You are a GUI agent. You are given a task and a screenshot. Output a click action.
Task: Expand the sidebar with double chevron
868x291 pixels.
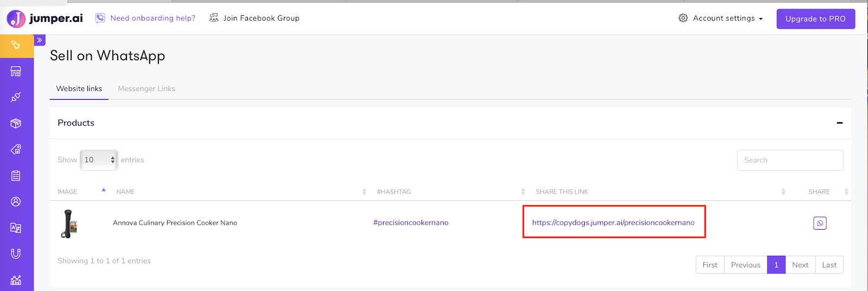point(40,40)
